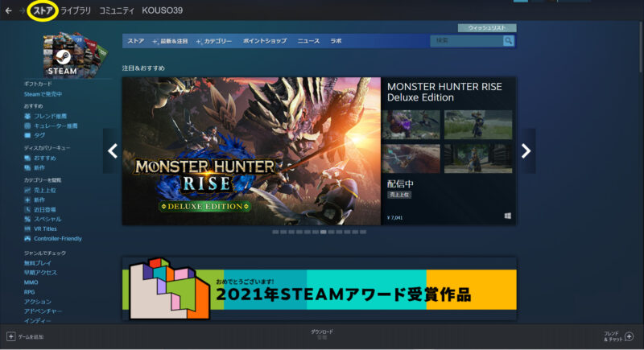Click the フレンド推薦 icon
Screen dimensions: 644x350
(x=27, y=116)
